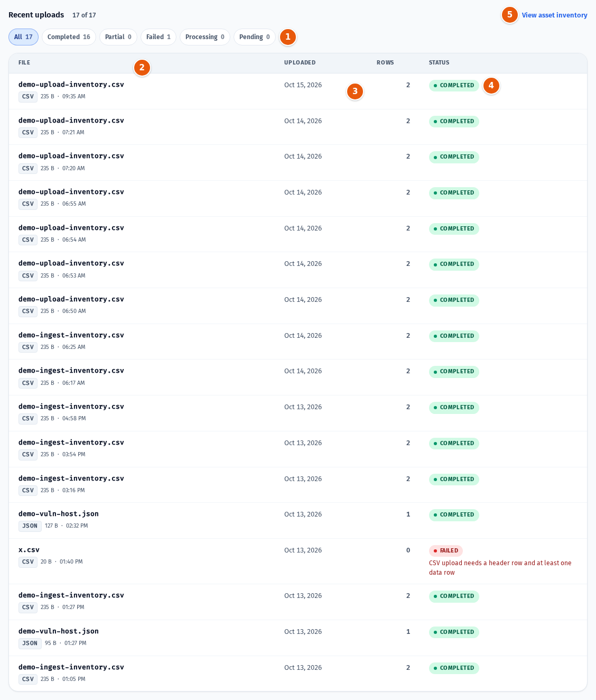The image size is (596, 700).
Task: Filter uploads by Completed 16
Action: (x=69, y=37)
